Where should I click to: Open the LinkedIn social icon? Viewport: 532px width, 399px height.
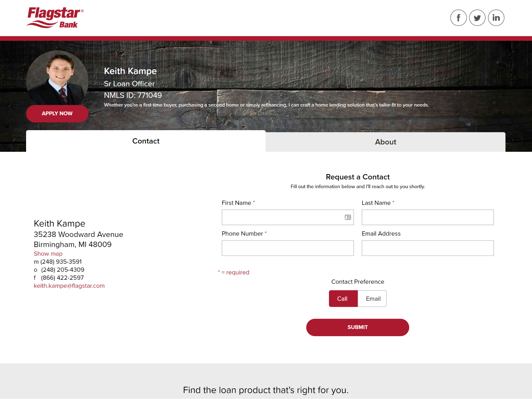coord(496,18)
